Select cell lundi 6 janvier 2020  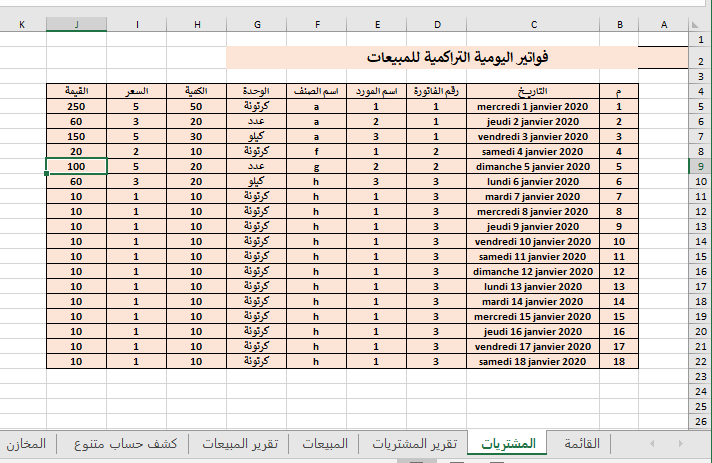tap(533, 182)
